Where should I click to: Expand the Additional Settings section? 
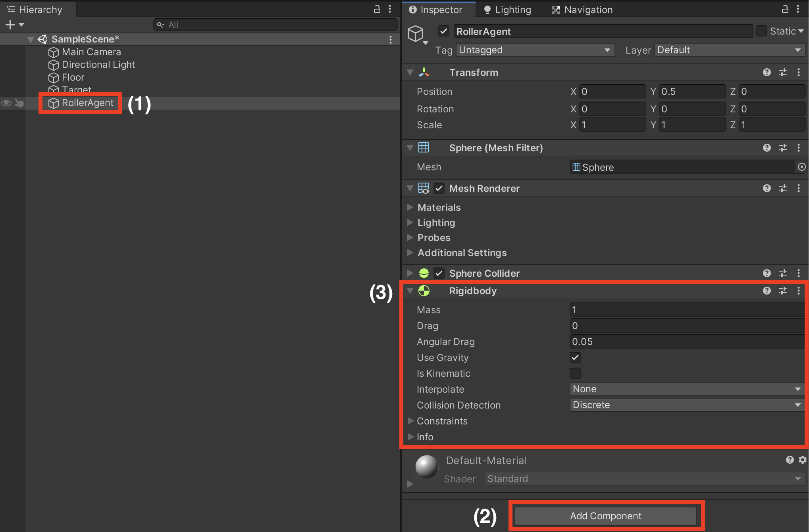coord(410,253)
